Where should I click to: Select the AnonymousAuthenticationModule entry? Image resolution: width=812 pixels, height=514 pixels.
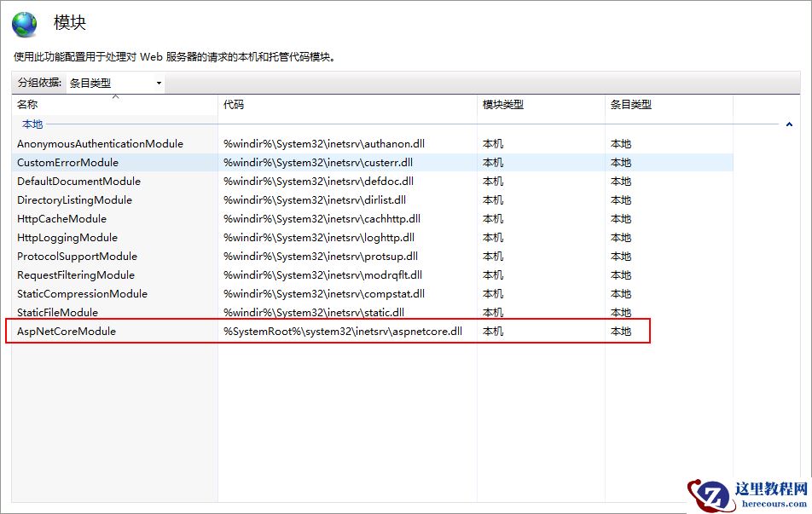[x=99, y=143]
